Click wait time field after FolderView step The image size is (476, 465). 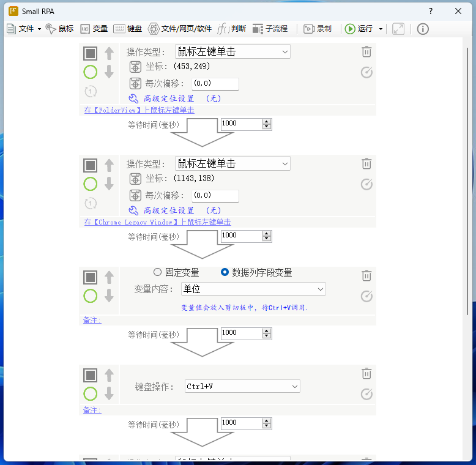242,124
